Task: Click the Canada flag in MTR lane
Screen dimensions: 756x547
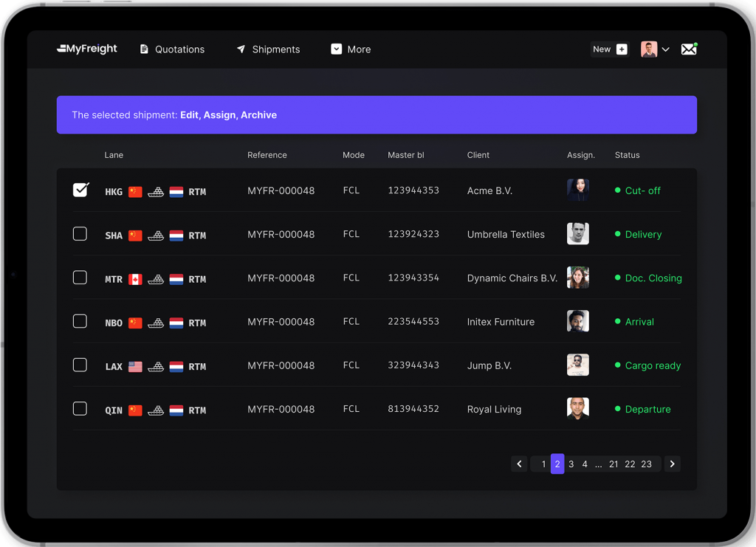Action: pos(135,279)
